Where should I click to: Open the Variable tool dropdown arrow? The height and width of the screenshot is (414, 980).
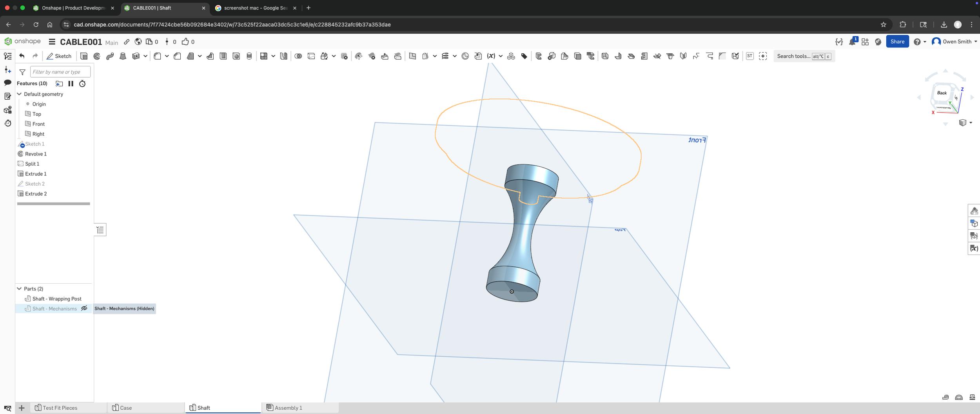(501, 56)
